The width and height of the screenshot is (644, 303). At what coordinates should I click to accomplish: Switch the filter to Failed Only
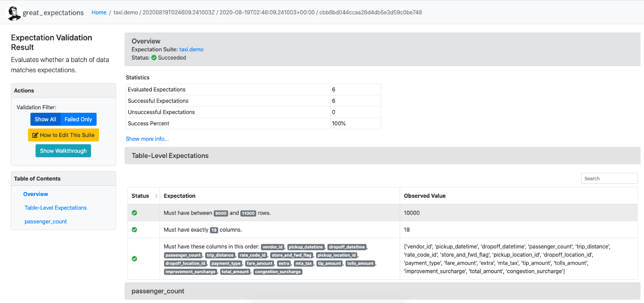point(78,119)
